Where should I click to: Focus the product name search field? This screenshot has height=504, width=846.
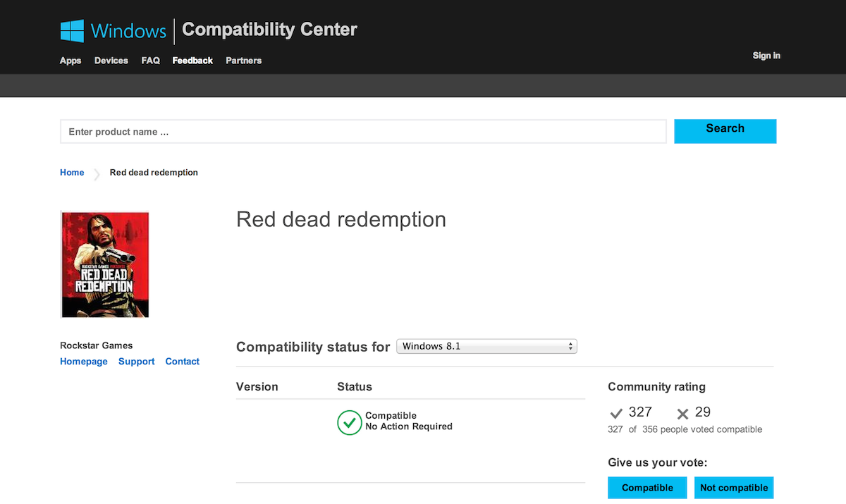(x=363, y=132)
